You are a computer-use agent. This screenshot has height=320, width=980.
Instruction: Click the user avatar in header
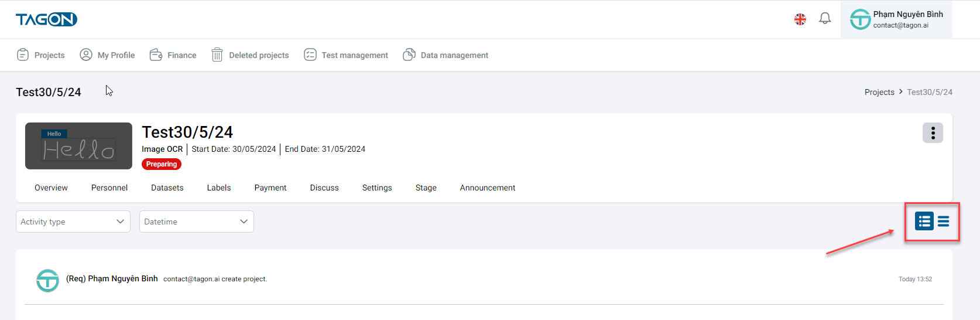(x=860, y=19)
